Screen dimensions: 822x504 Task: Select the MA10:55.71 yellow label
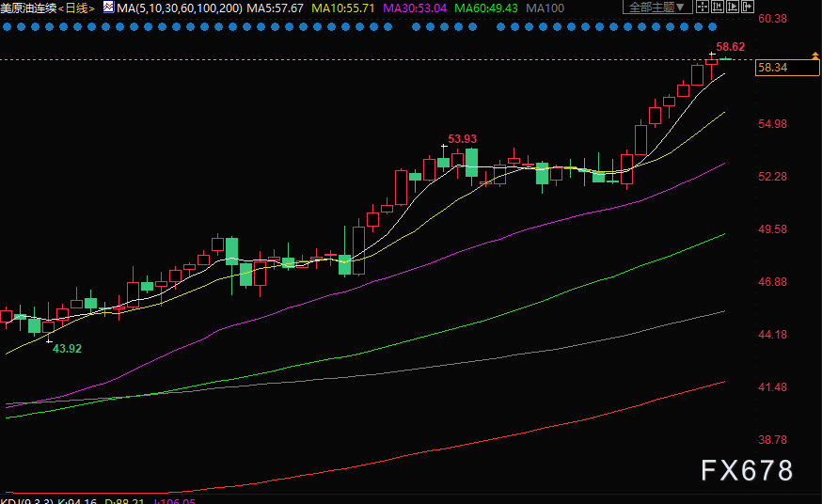tap(343, 8)
